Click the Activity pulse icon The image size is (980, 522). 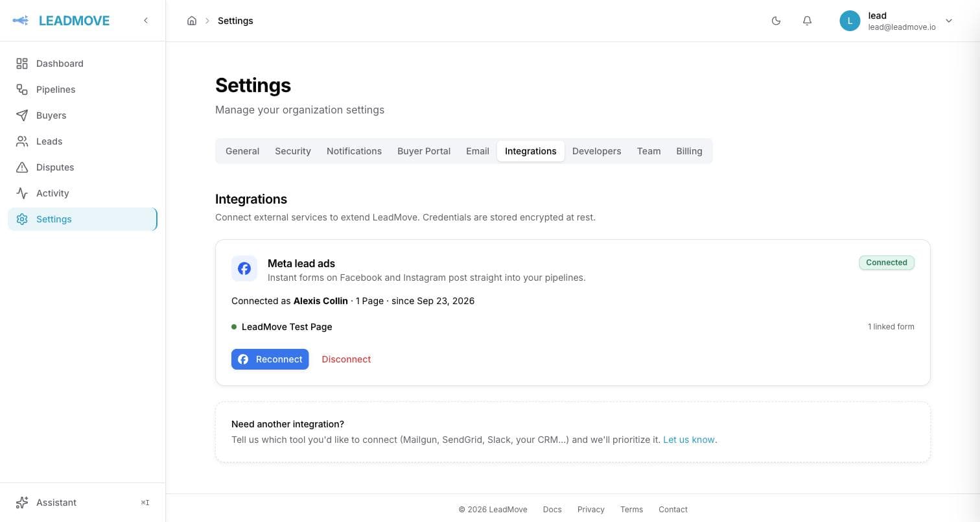click(x=22, y=193)
